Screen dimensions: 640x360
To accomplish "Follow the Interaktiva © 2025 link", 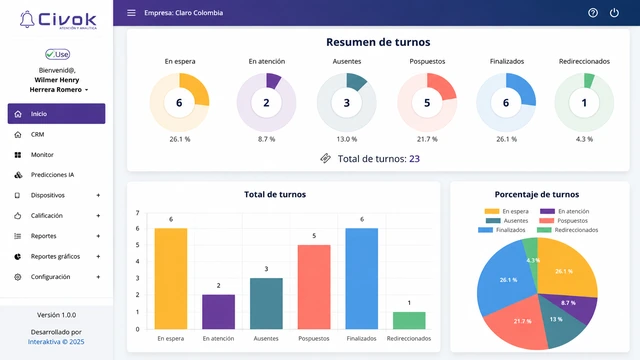I will (x=56, y=342).
